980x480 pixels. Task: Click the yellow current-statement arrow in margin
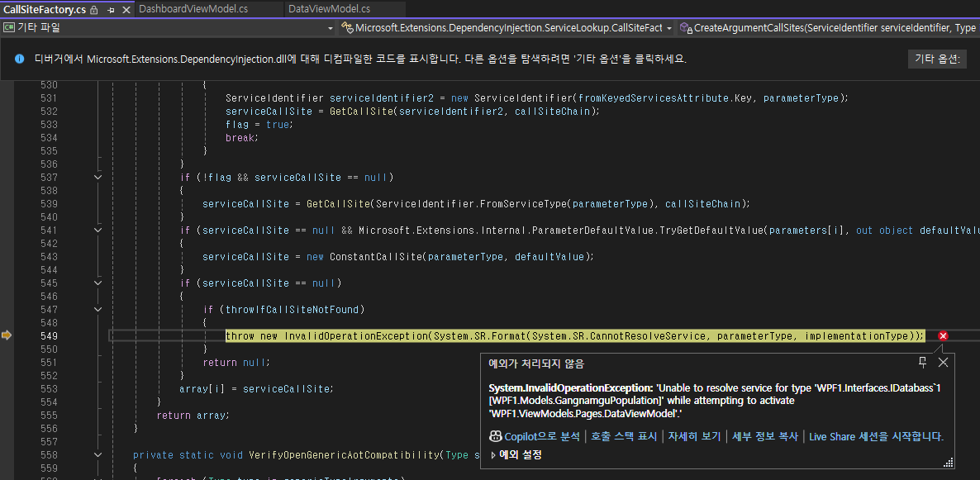tap(7, 335)
